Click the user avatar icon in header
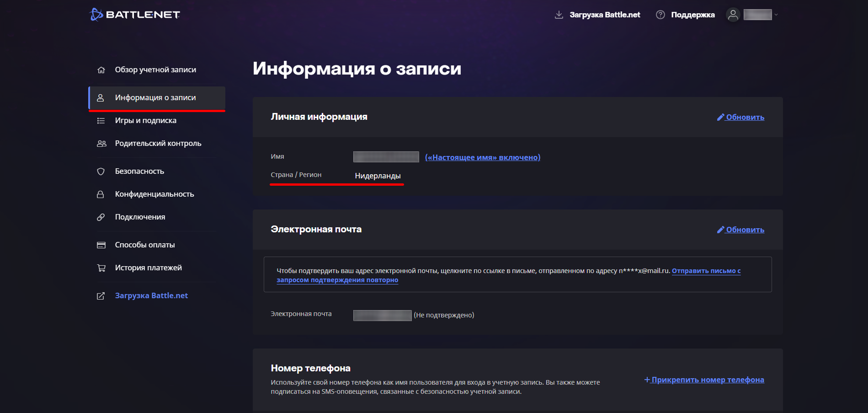This screenshot has width=868, height=413. 733,15
